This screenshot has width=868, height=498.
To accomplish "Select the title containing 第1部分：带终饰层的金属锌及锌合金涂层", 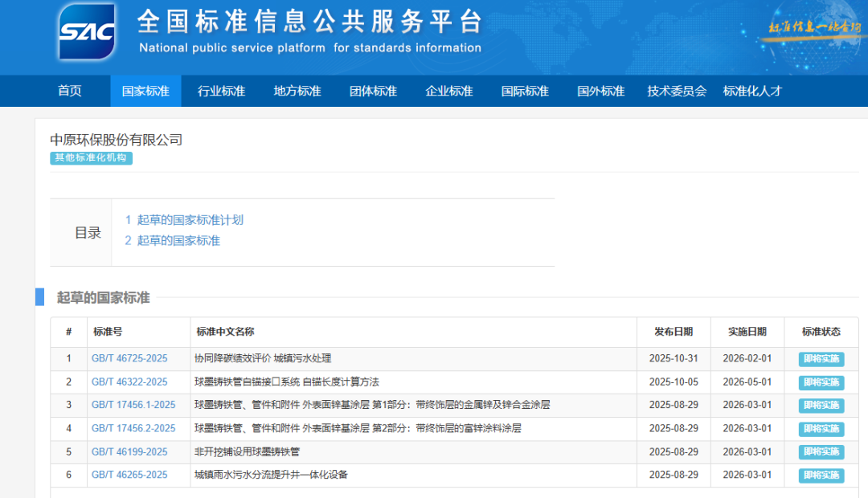I will coord(372,405).
